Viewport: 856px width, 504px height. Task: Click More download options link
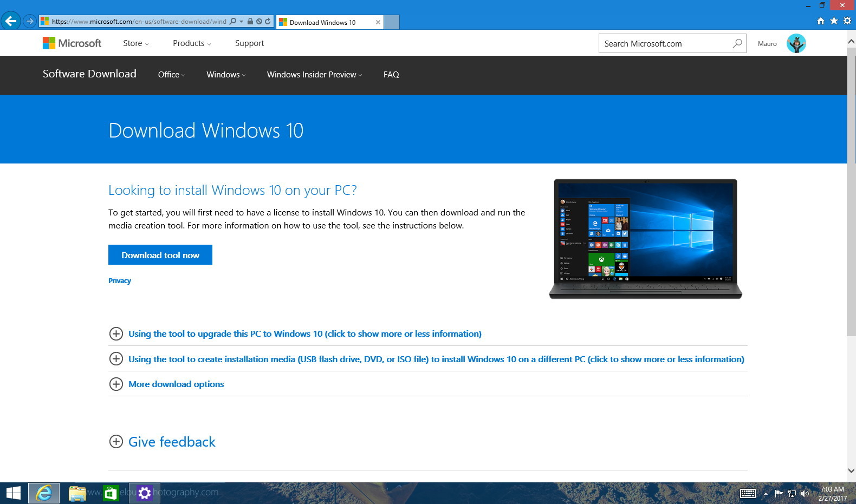(176, 384)
